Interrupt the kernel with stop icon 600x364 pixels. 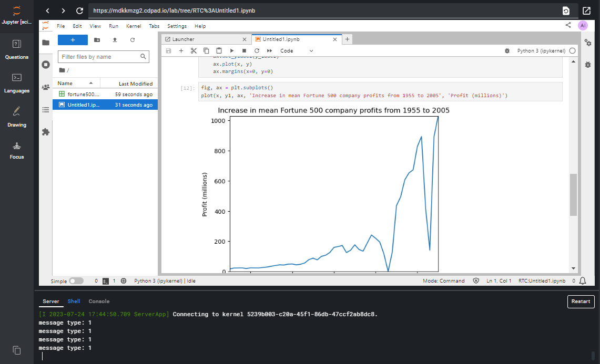click(244, 51)
